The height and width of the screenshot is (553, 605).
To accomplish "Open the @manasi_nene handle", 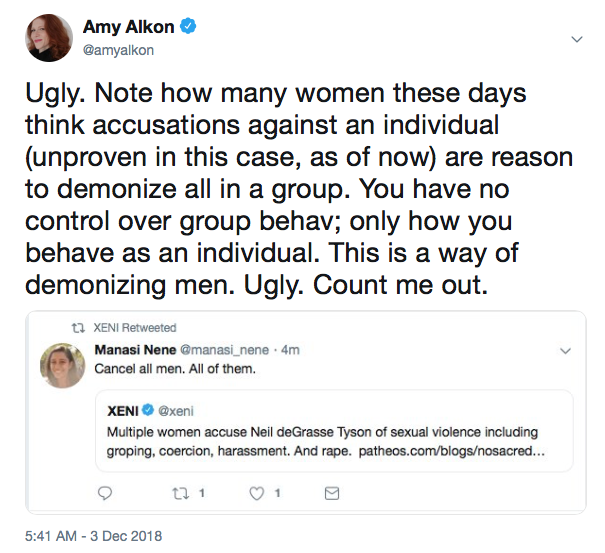I will [226, 350].
